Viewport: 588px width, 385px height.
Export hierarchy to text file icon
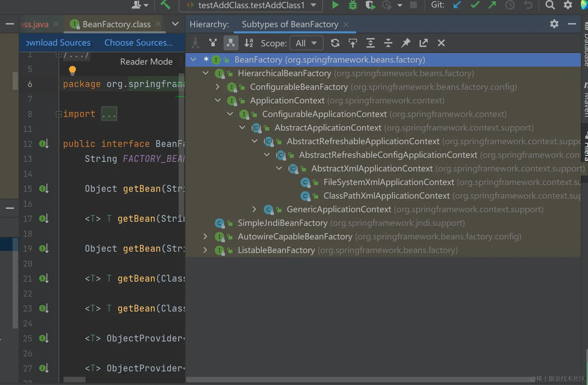[x=423, y=43]
